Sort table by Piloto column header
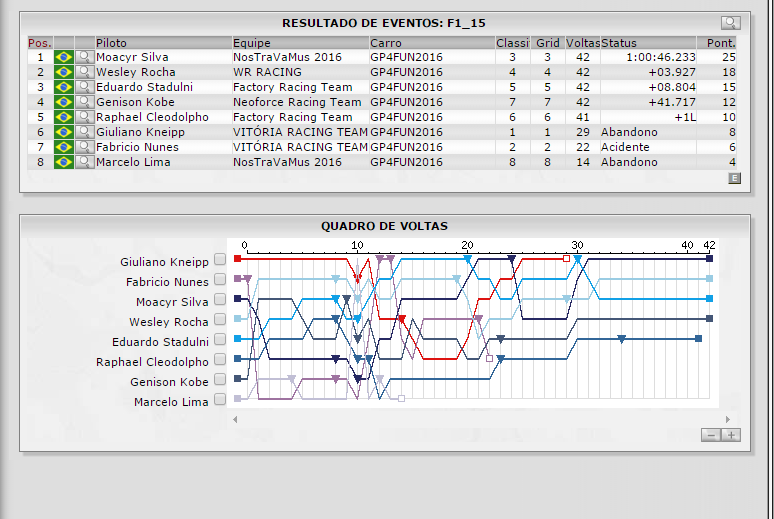774x519 pixels. point(114,43)
